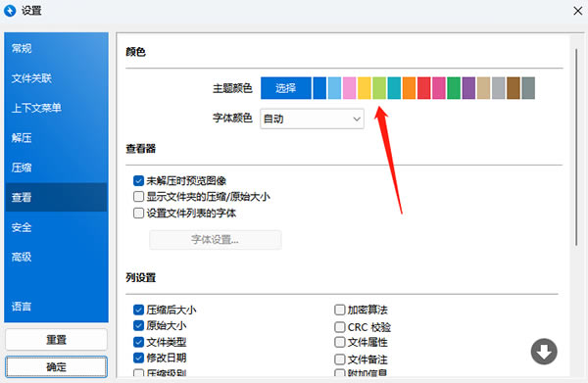Enable 设置文件列表的字体 checkbox
The width and height of the screenshot is (588, 383).
pyautogui.click(x=138, y=214)
